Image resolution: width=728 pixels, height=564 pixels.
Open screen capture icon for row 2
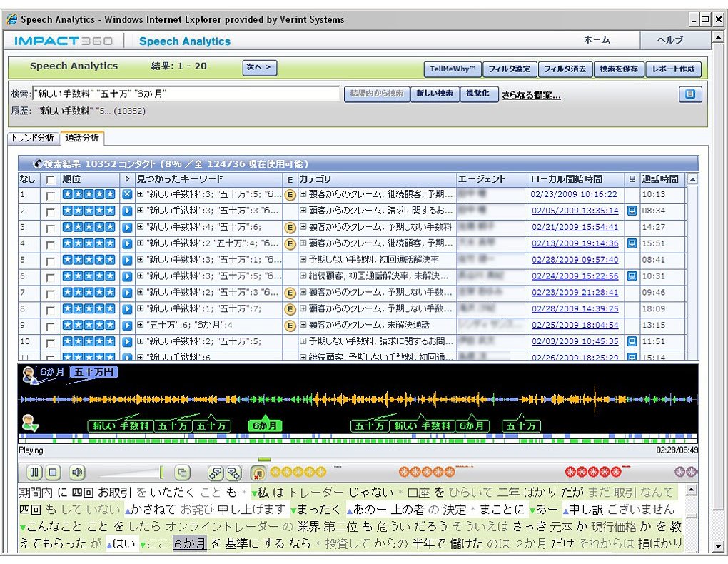point(632,211)
